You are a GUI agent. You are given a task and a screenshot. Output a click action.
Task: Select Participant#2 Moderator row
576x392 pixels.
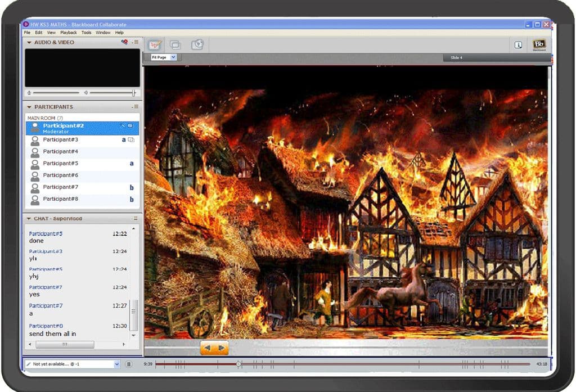tap(82, 128)
